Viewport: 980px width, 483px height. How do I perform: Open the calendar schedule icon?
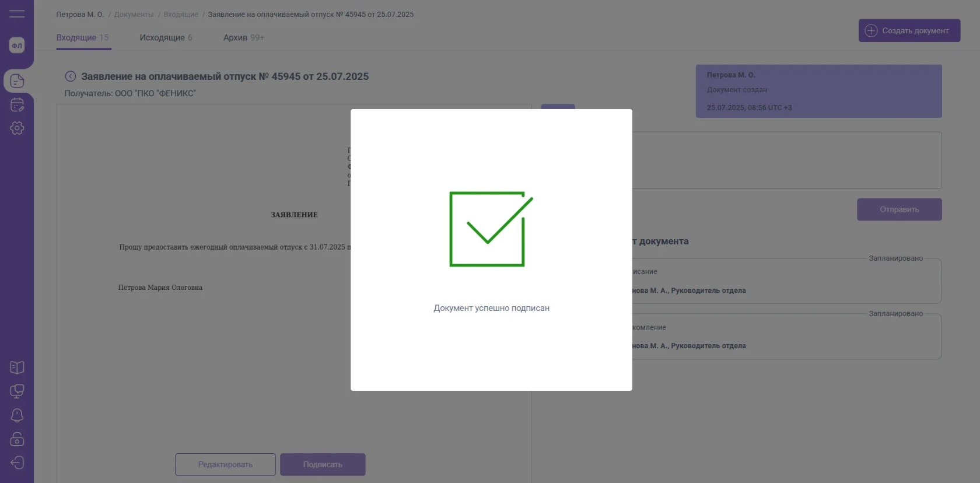click(17, 105)
